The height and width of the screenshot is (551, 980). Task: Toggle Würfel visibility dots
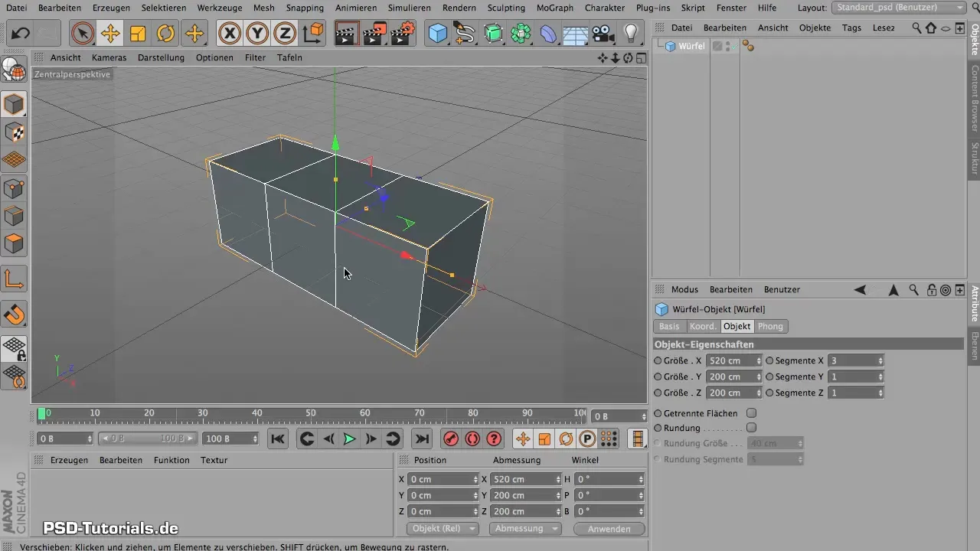tap(728, 46)
